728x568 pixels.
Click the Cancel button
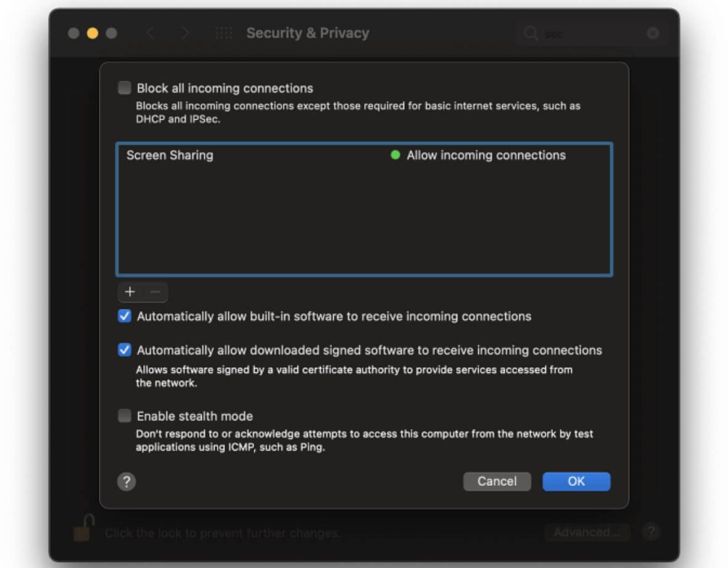pos(497,482)
